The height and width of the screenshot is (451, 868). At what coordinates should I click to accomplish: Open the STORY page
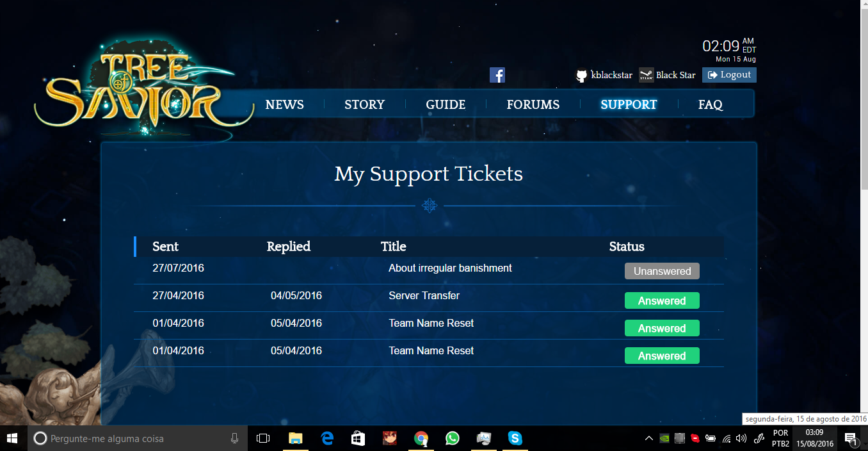point(364,104)
